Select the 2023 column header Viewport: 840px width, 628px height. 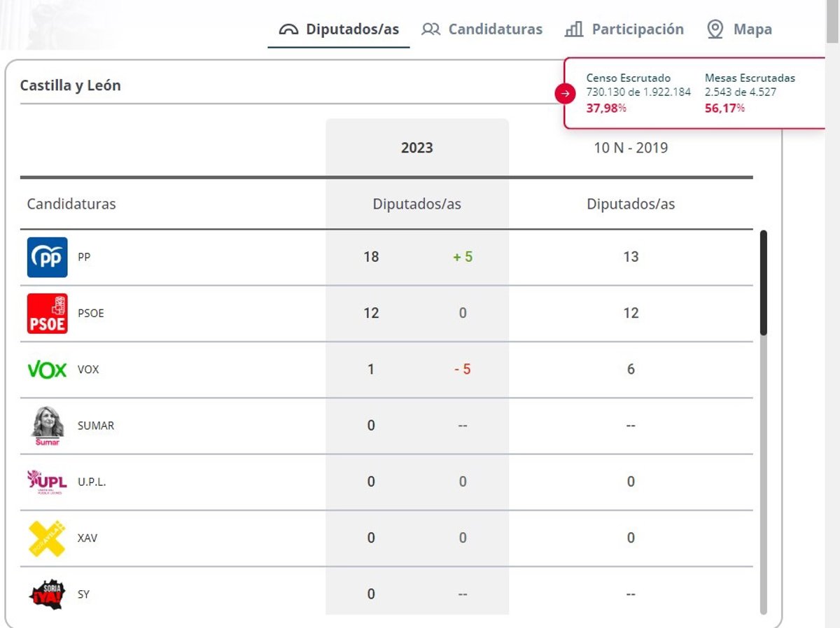click(416, 148)
